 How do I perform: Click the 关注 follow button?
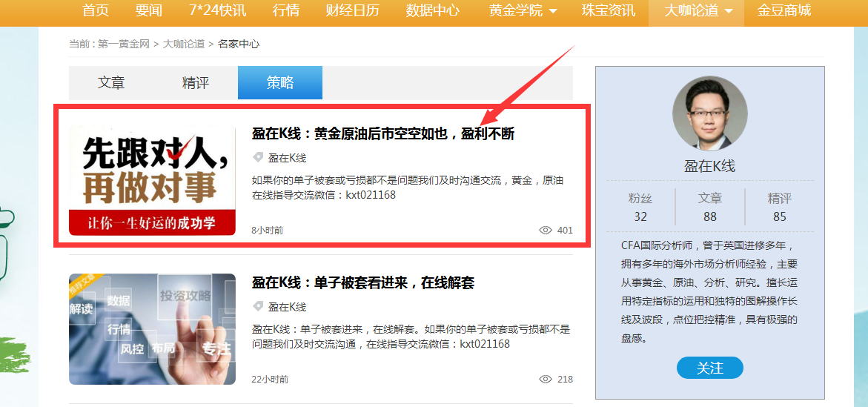tap(709, 368)
